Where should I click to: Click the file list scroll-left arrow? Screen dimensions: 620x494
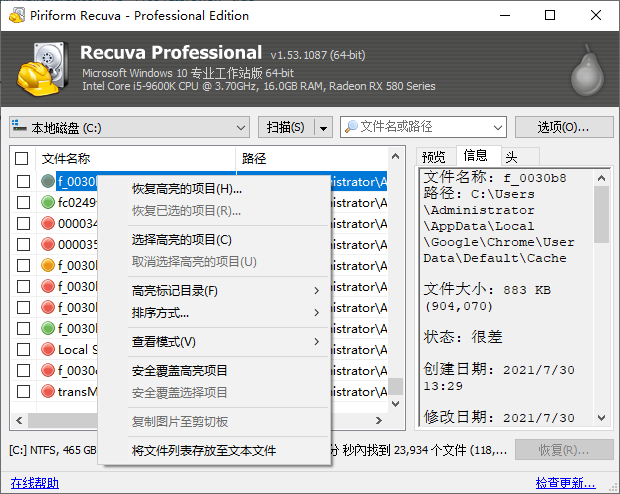tap(19, 420)
